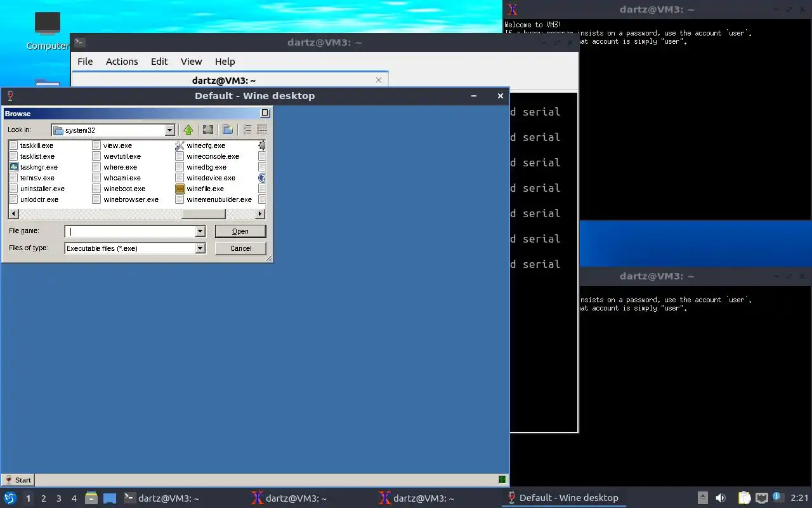This screenshot has width=812, height=508.
Task: Click the Open button
Action: (240, 231)
